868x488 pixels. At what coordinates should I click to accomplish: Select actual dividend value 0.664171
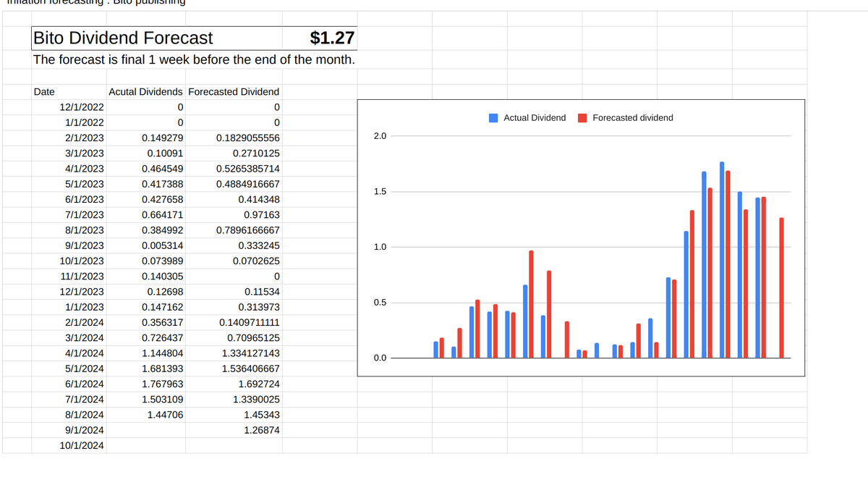(145, 215)
